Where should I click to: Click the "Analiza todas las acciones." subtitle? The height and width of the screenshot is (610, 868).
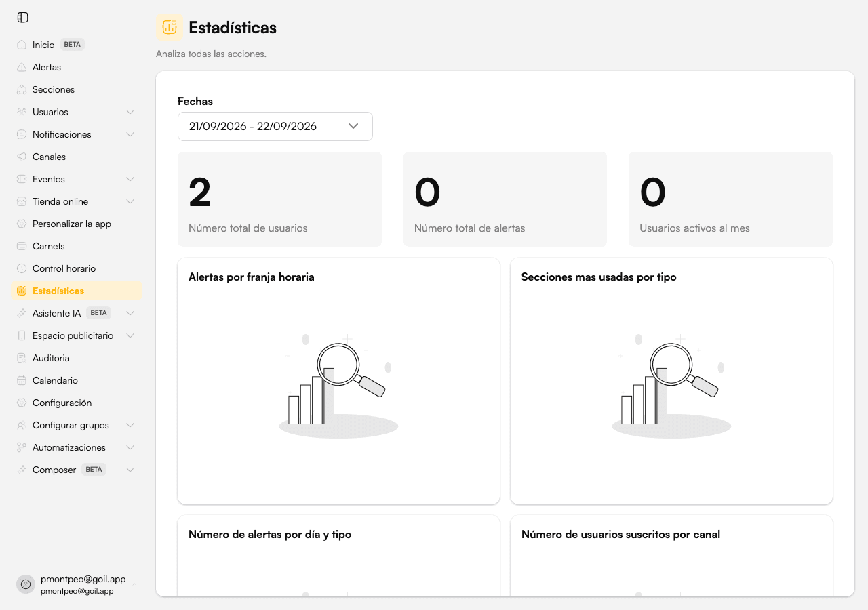tap(211, 54)
